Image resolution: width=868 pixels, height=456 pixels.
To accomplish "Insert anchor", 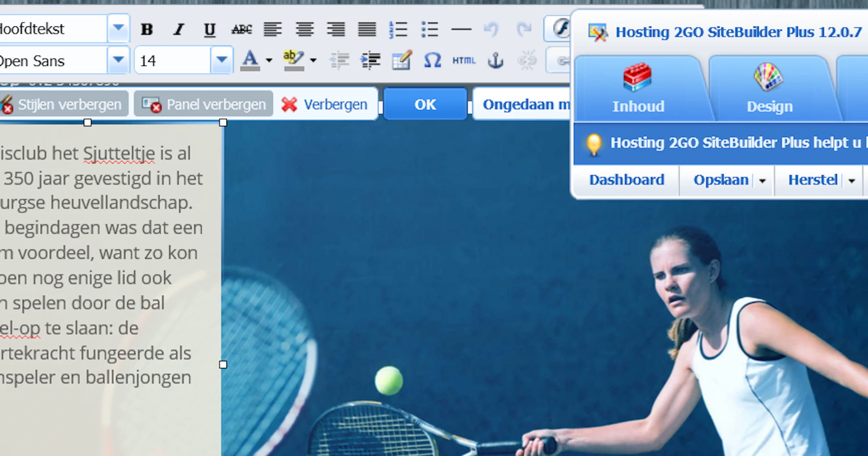I will click(495, 60).
